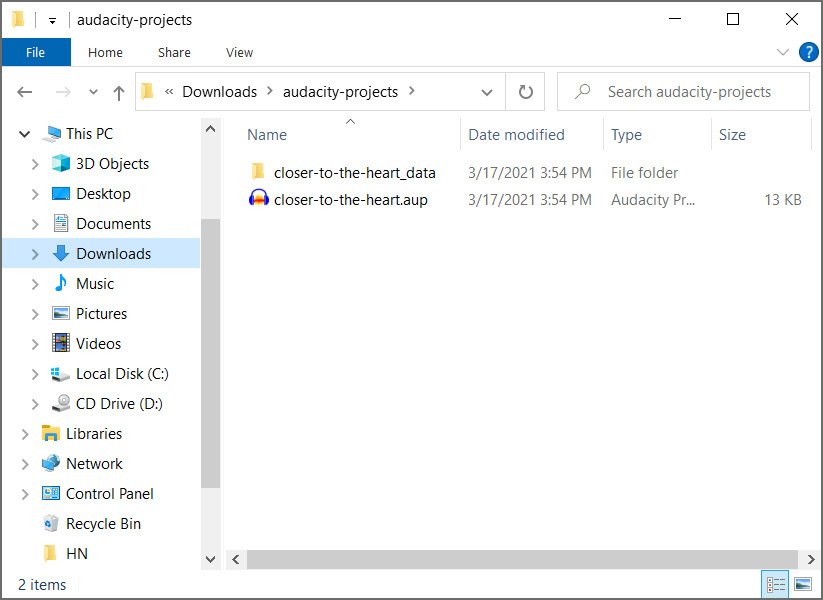Open the File menu
The image size is (823, 600).
36,52
